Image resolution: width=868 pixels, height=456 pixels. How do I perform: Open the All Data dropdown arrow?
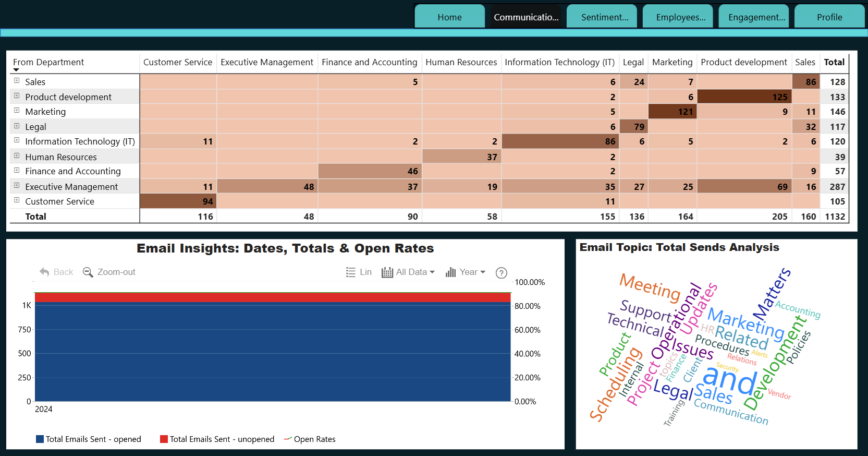[432, 272]
